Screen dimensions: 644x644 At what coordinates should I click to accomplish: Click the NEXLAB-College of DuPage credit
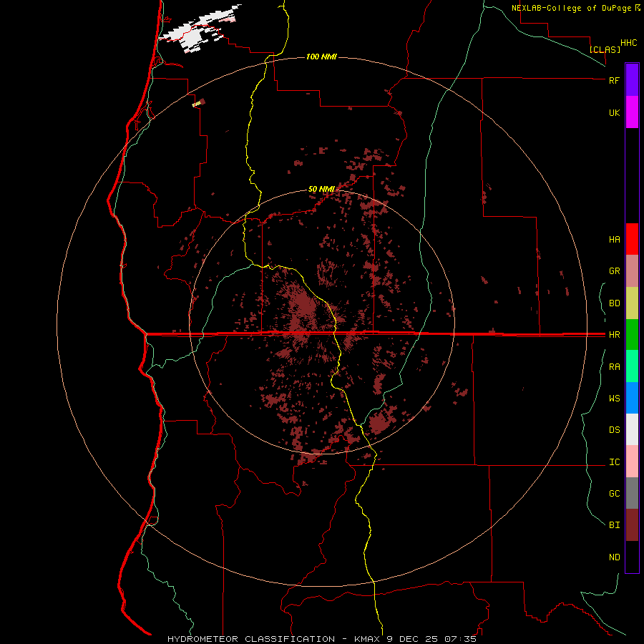pyautogui.click(x=575, y=8)
